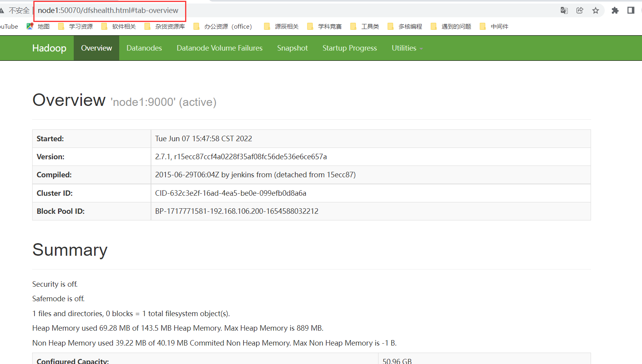This screenshot has height=364, width=642.
Task: Click the 'Started:' label cell
Action: (92, 138)
